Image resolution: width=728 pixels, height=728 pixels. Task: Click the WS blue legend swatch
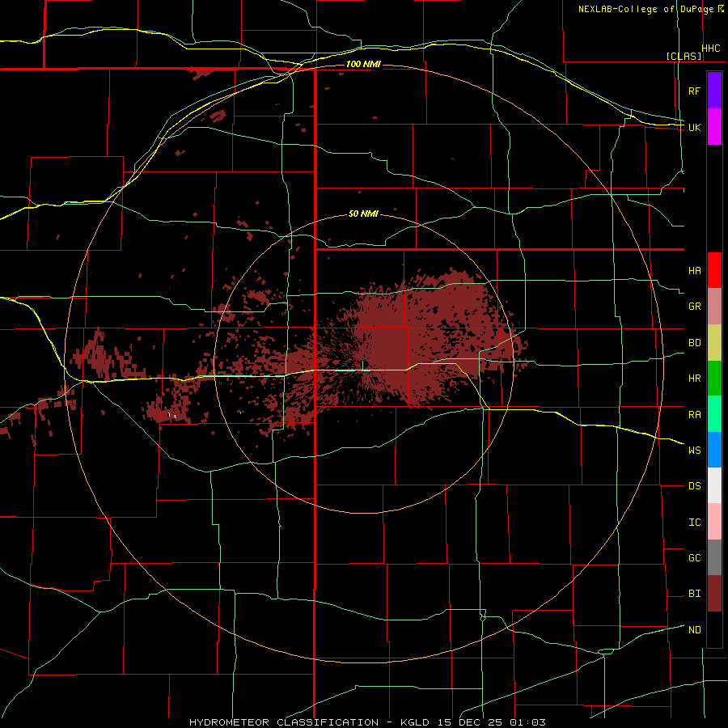tap(714, 450)
